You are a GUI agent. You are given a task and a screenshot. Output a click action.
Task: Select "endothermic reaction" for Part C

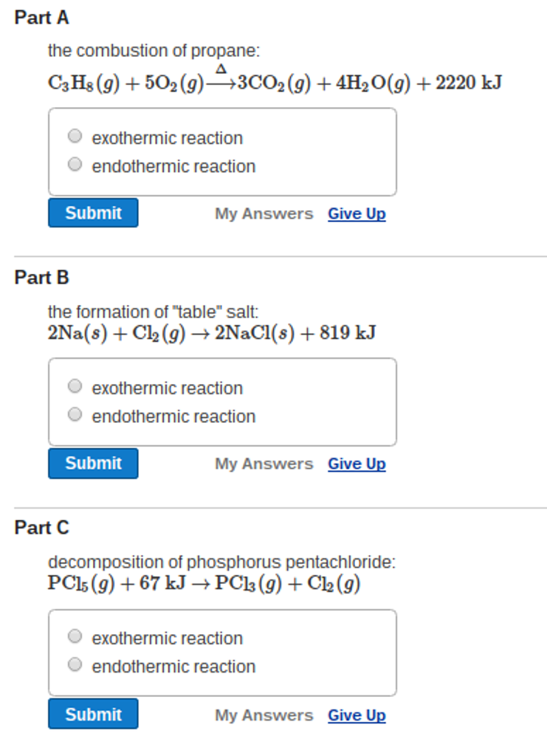point(75,664)
